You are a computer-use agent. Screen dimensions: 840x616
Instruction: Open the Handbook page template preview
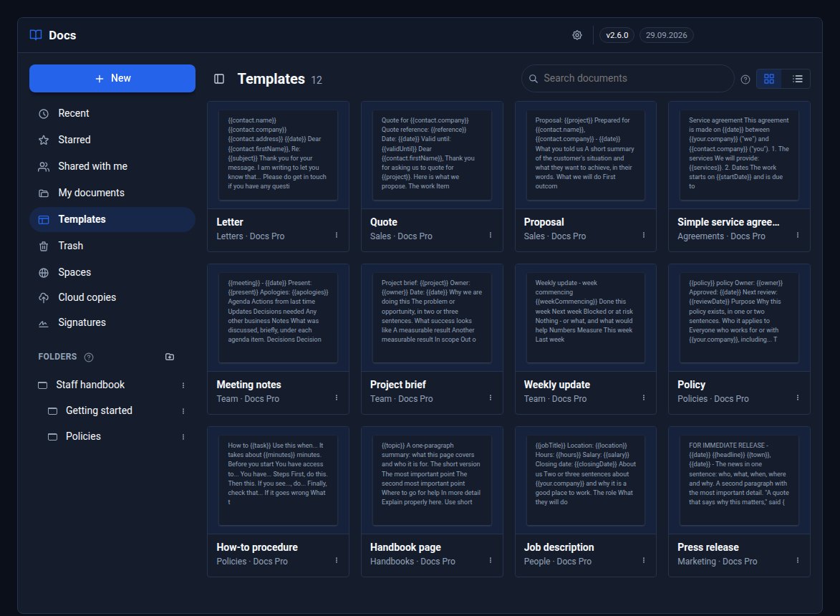tap(432, 480)
